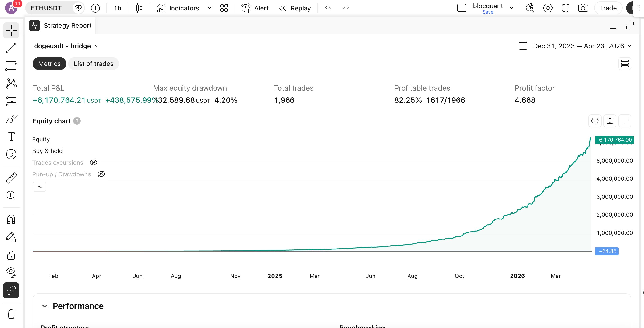This screenshot has height=328, width=644.
Task: Select the trend line tool
Action: coord(11,48)
